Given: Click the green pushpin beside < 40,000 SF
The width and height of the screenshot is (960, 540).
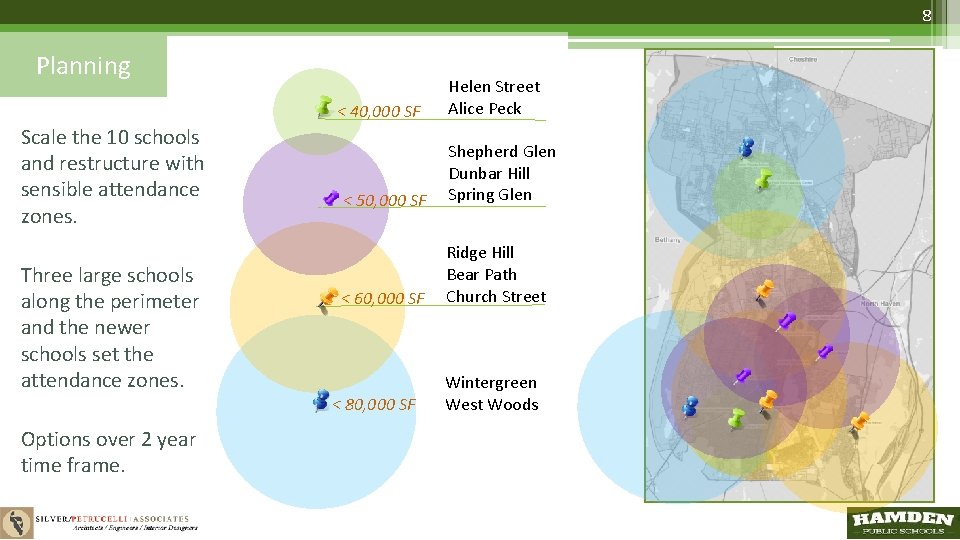Looking at the screenshot, I should [x=324, y=106].
